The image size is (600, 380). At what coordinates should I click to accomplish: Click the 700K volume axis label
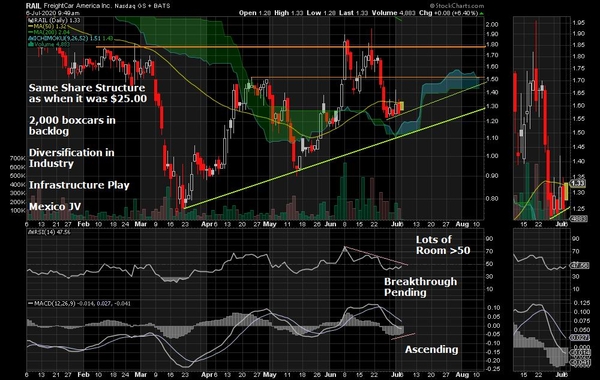17,158
